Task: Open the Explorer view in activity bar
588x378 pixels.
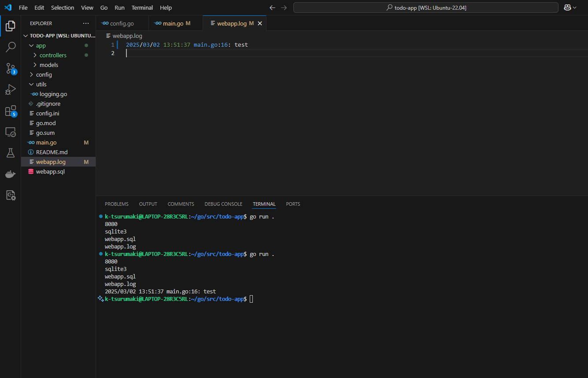Action: (10, 26)
